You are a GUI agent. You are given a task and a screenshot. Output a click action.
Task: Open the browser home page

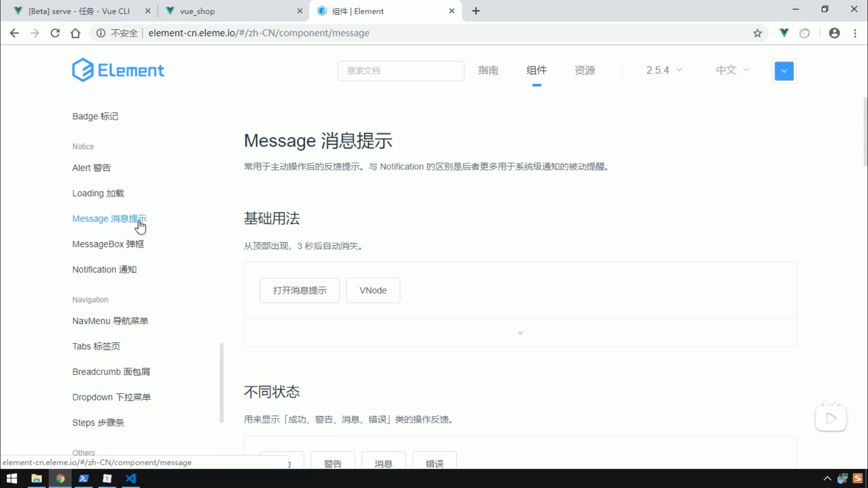point(75,33)
